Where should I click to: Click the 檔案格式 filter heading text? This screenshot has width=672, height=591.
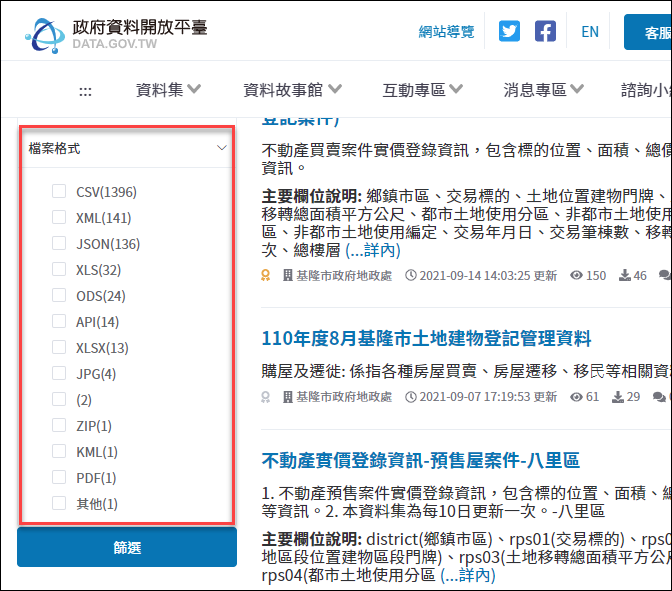(54, 149)
